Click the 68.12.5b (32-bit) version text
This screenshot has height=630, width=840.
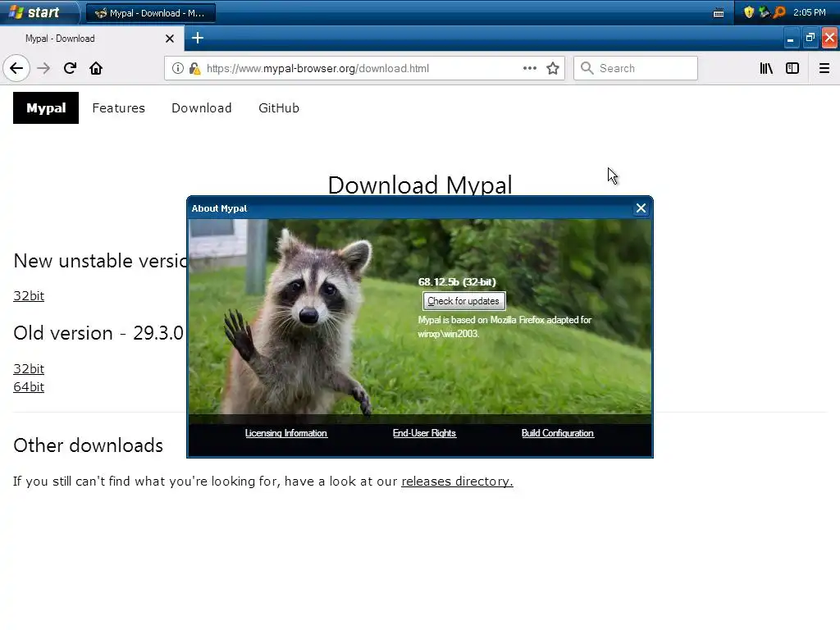point(457,282)
